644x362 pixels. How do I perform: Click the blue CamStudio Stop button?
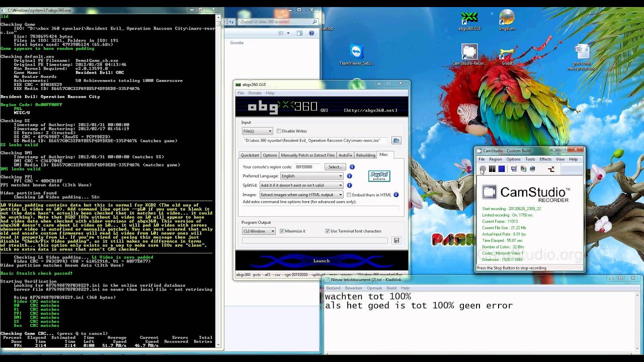point(502,169)
